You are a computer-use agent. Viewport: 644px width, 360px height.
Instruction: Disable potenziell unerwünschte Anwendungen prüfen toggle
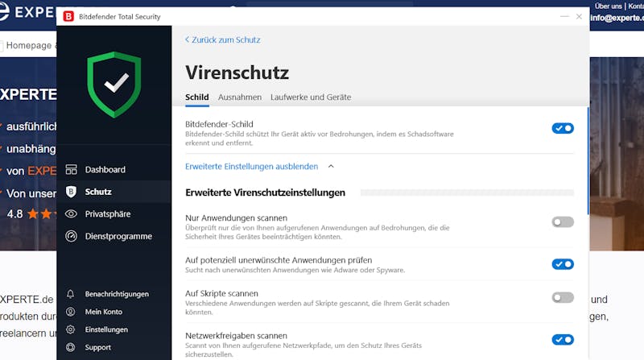(563, 264)
